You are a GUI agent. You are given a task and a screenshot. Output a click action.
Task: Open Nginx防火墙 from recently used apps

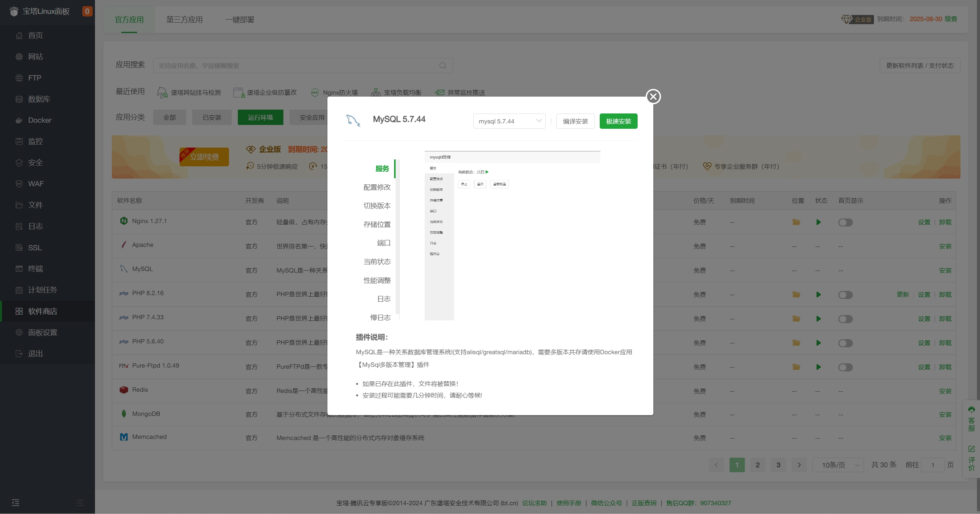340,92
